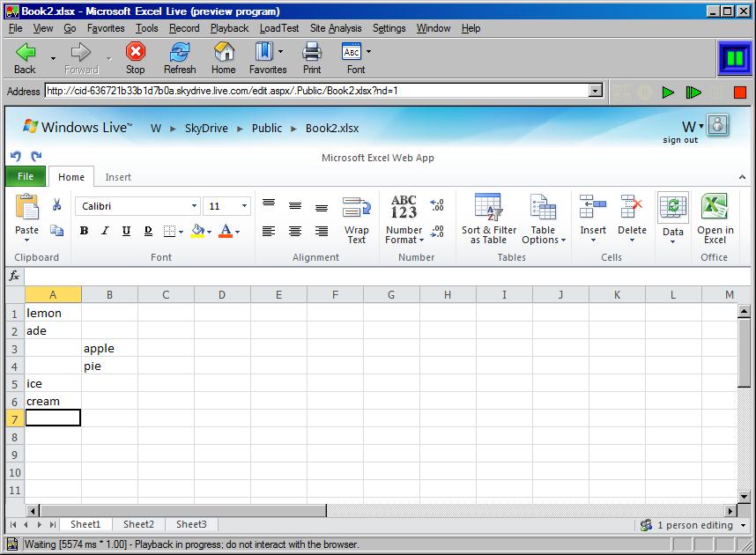Viewport: 756px width, 555px height.
Task: Apply bottom vertical alignment
Action: tap(322, 207)
